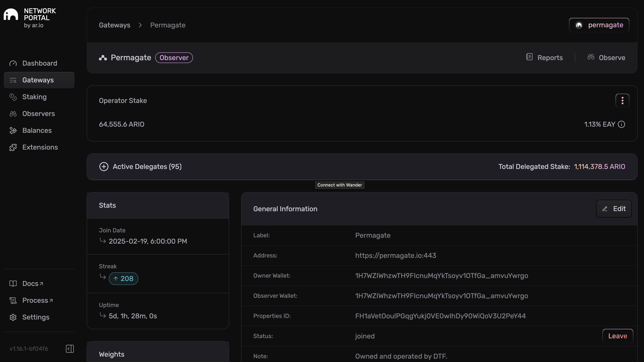Edit General Information
The width and height of the screenshot is (644, 362).
[x=614, y=209]
